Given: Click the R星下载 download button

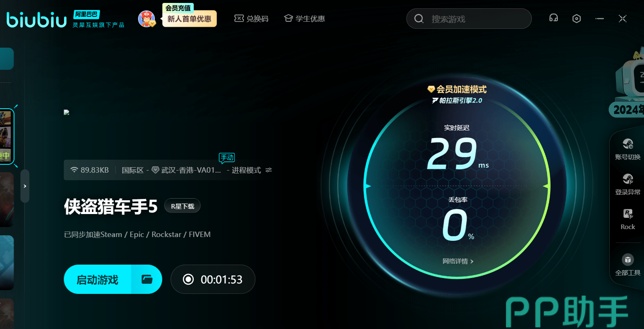Looking at the screenshot, I should click(182, 206).
